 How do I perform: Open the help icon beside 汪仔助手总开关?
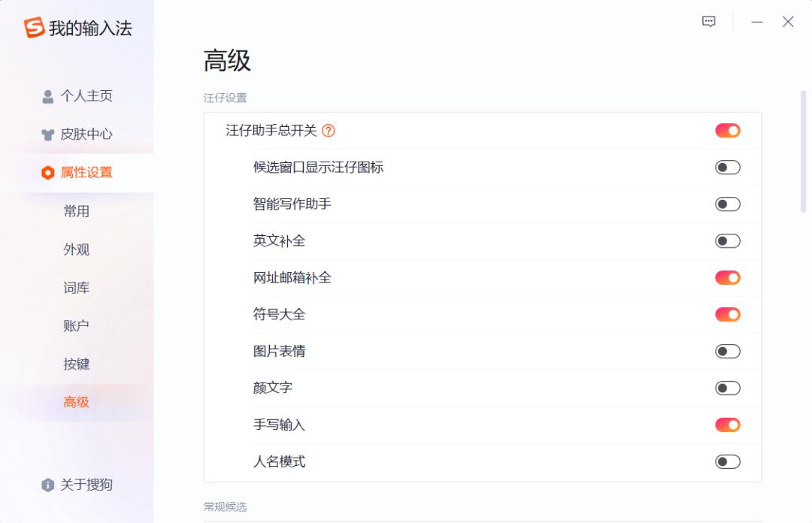point(329,130)
